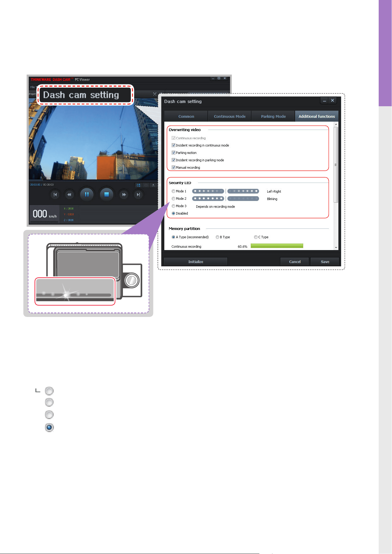This screenshot has height=554, width=392.
Task: Switch to the Common tab
Action: tap(186, 116)
